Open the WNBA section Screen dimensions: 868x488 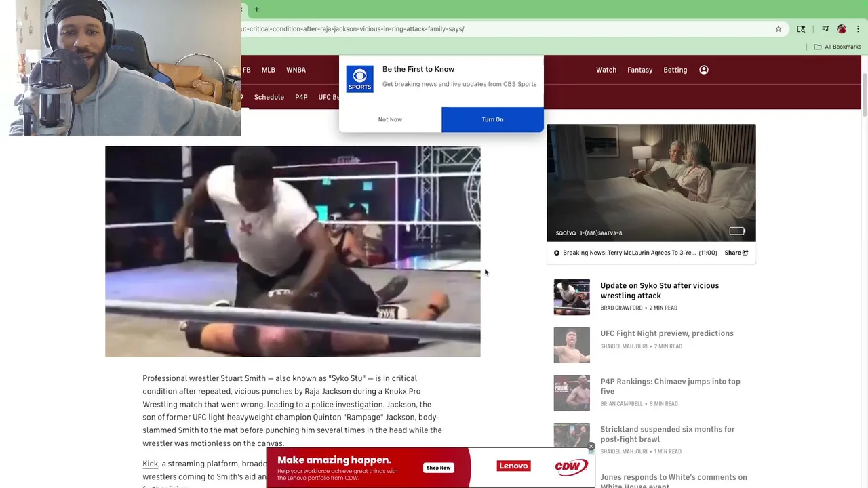pyautogui.click(x=296, y=70)
